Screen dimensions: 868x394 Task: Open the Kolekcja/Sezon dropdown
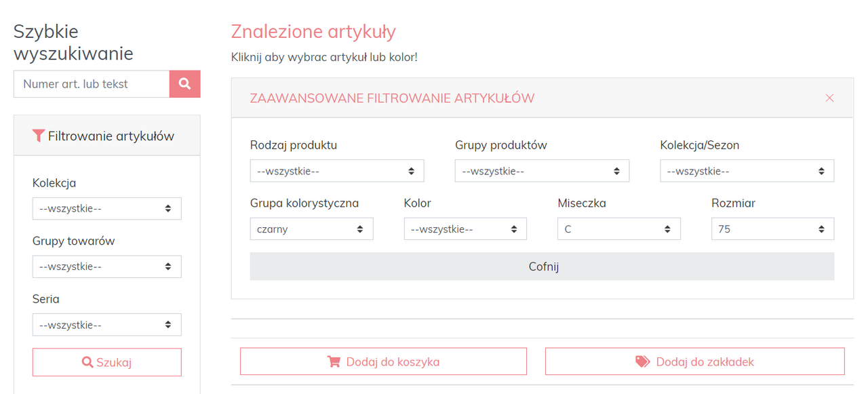747,171
